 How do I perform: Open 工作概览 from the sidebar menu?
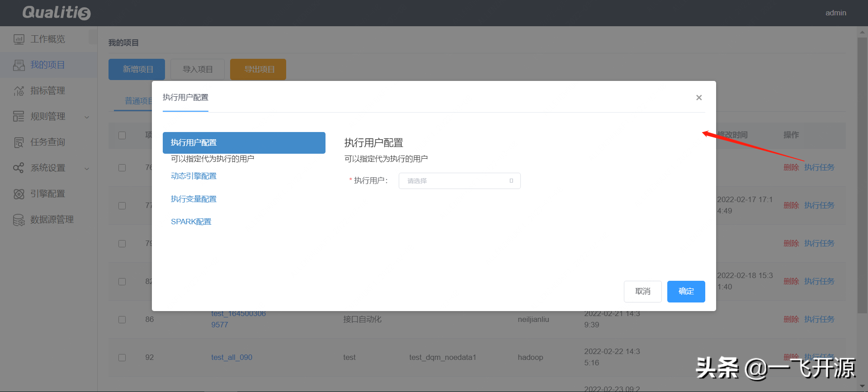(x=48, y=39)
